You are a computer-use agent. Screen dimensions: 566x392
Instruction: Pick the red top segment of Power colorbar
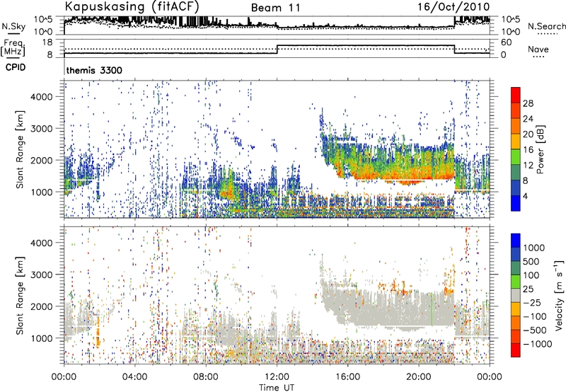516,95
